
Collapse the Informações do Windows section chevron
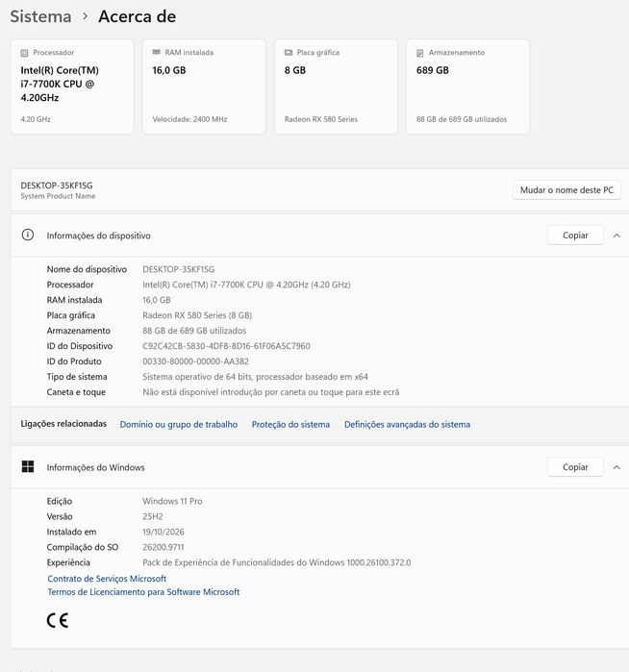coord(616,467)
